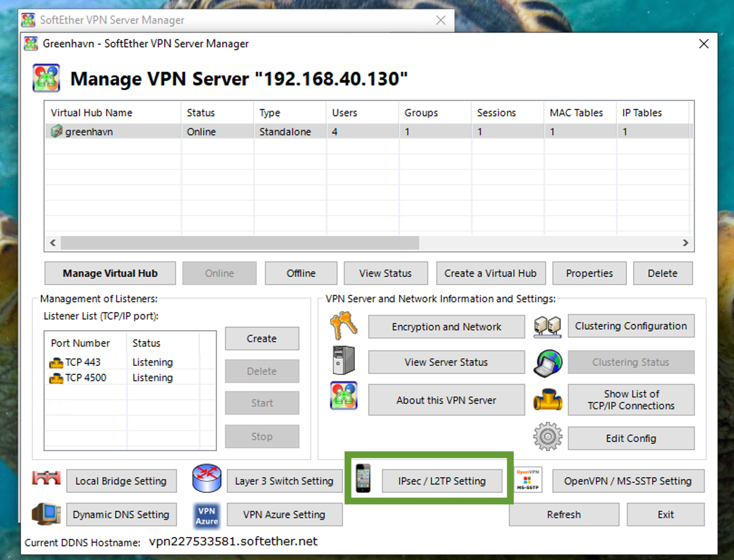Viewport: 734px width, 560px height.
Task: Click the Edit Config button
Action: 631,438
